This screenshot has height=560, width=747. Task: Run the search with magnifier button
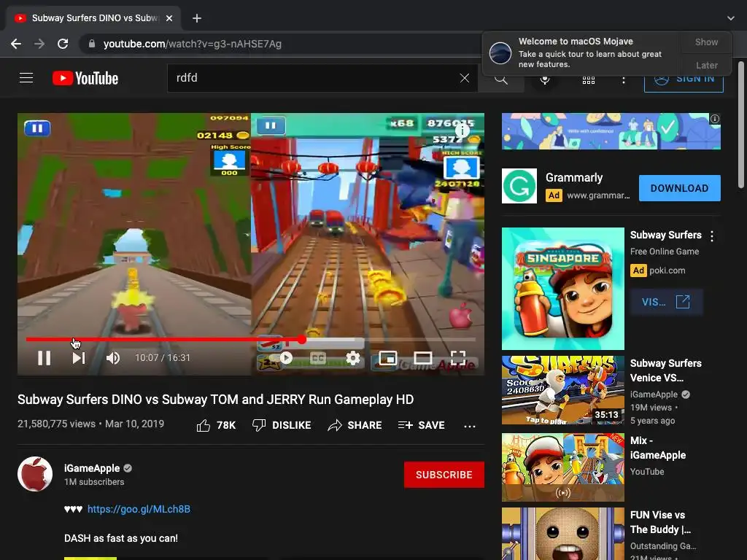pos(500,79)
